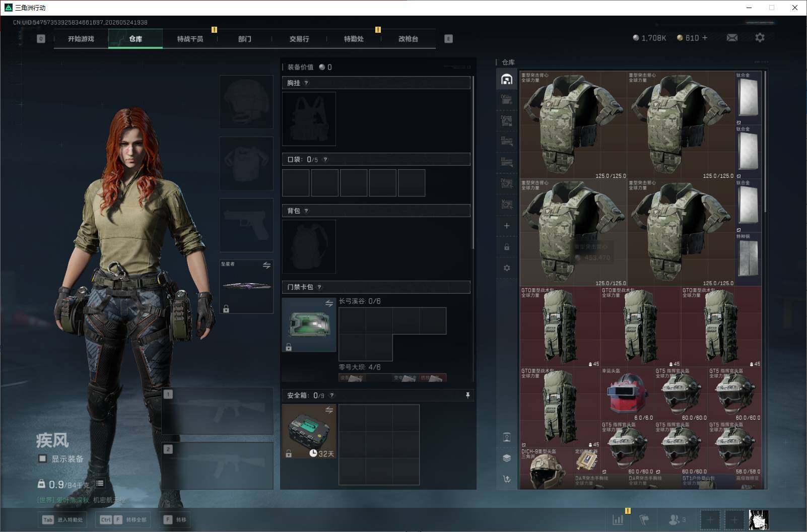Screen dimensions: 807x532
Task: Open the 交易行 tab
Action: 299,39
